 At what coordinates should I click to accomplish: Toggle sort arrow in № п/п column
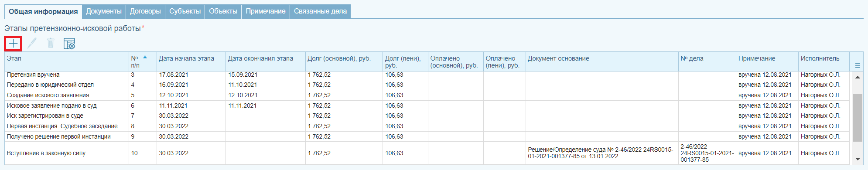click(x=145, y=58)
